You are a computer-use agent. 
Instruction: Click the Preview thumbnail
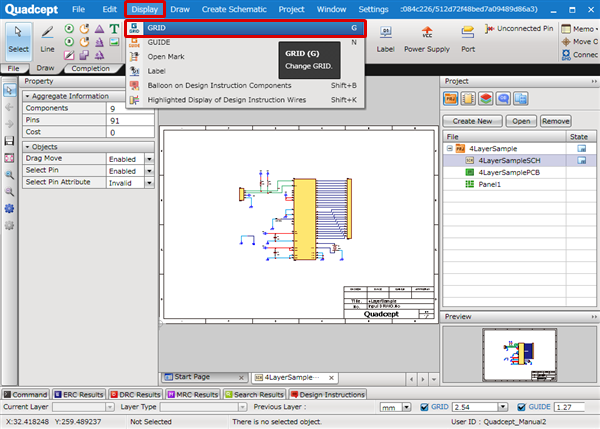pos(519,355)
